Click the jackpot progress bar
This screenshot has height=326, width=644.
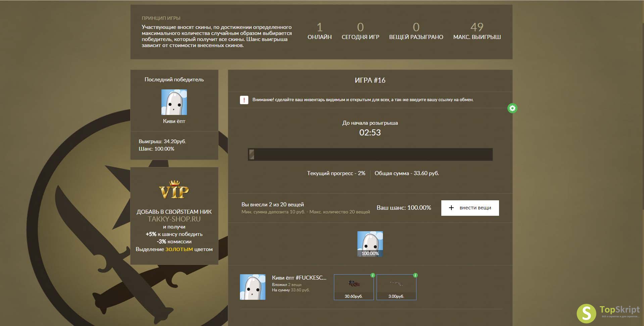[x=370, y=154]
